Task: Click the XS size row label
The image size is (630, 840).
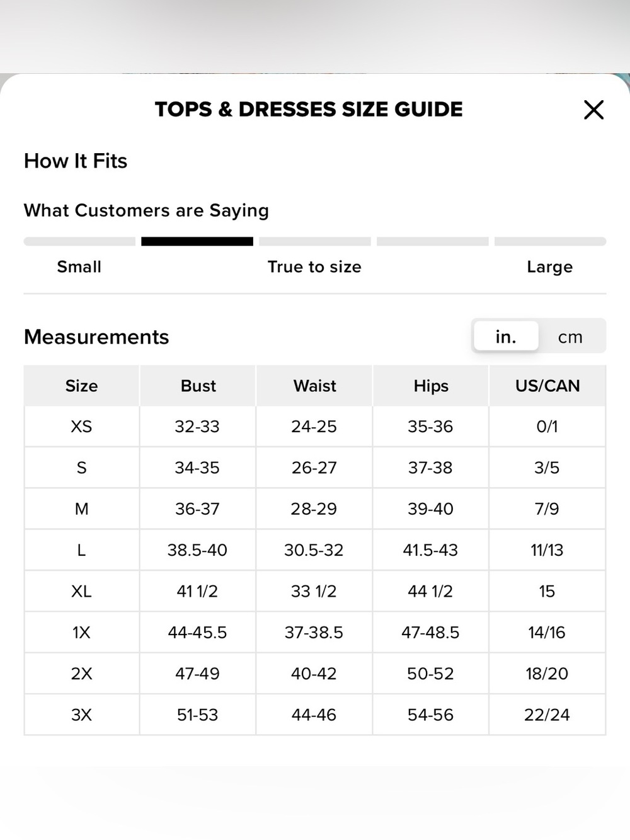Action: (82, 427)
